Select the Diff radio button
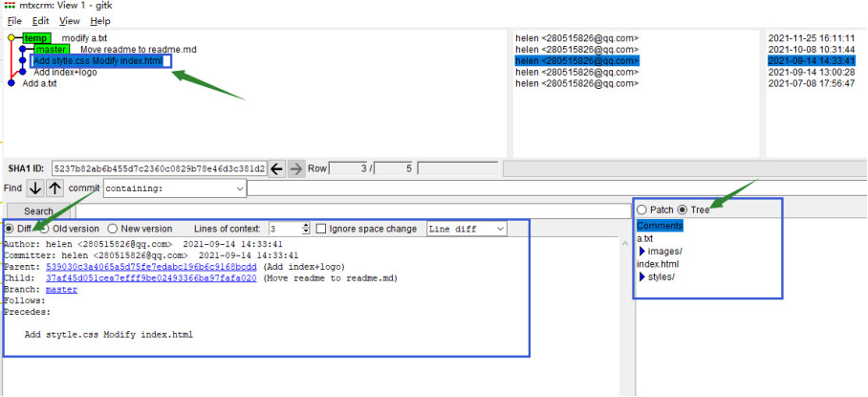The image size is (868, 397). [x=10, y=229]
